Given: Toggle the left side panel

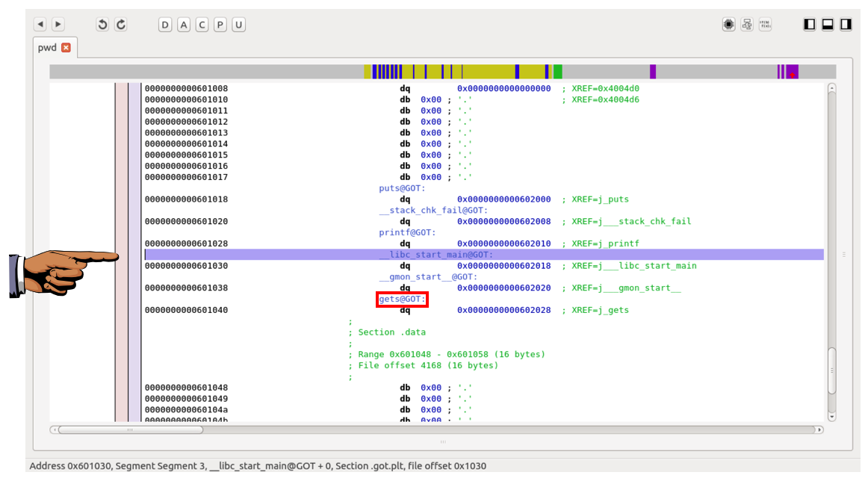Looking at the screenshot, I should (809, 25).
